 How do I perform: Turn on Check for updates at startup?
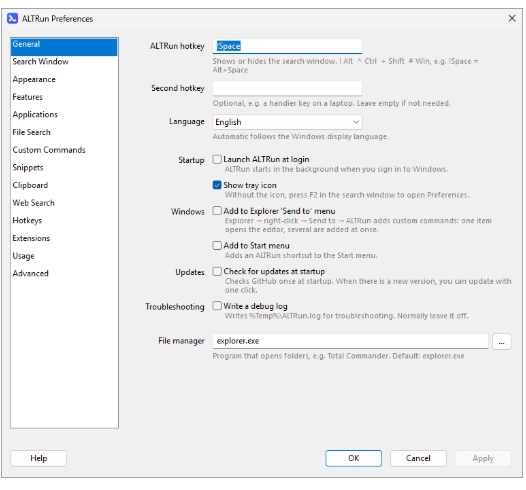pyautogui.click(x=217, y=271)
